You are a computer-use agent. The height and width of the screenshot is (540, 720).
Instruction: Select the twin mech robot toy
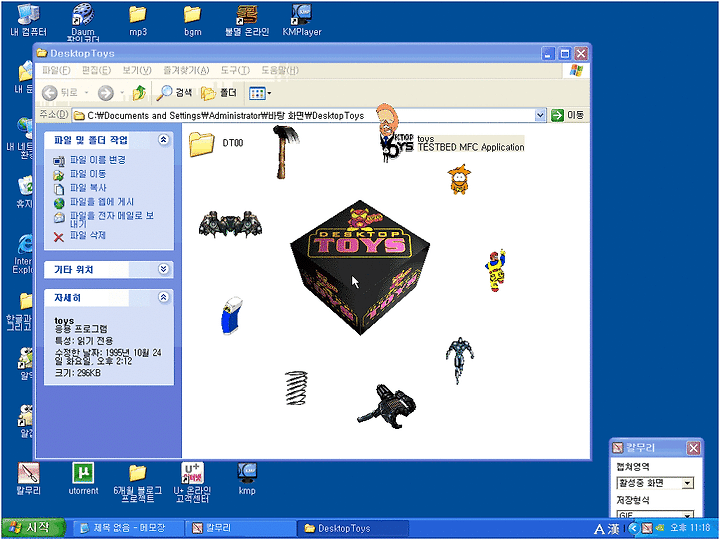(231, 224)
